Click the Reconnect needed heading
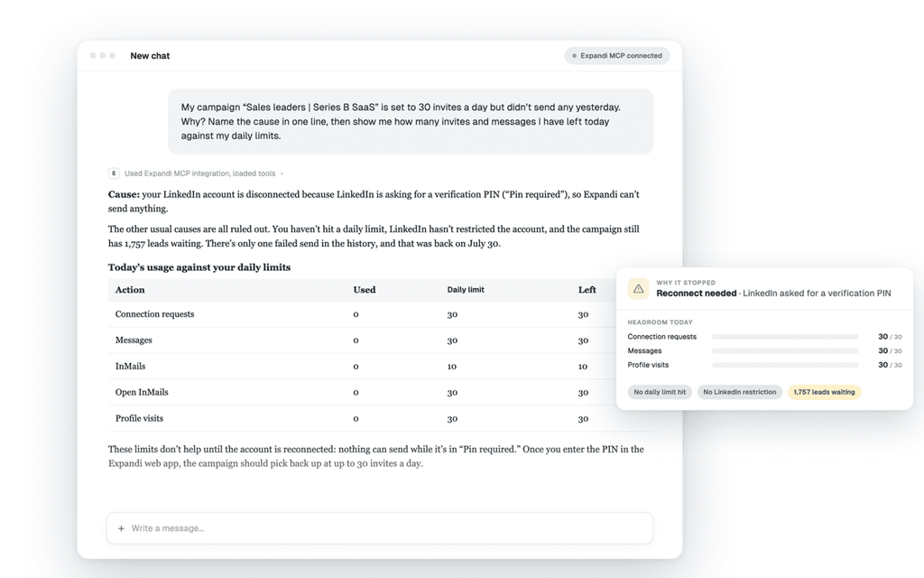This screenshot has width=924, height=578. pos(696,294)
